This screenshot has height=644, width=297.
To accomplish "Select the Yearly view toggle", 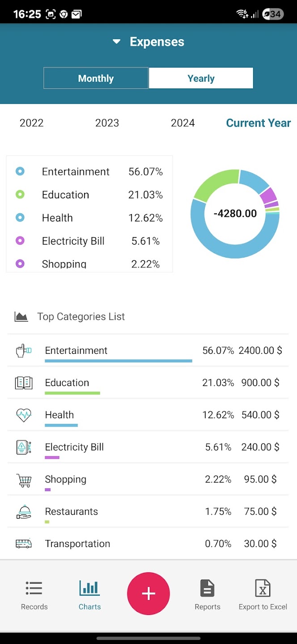I will pyautogui.click(x=201, y=78).
